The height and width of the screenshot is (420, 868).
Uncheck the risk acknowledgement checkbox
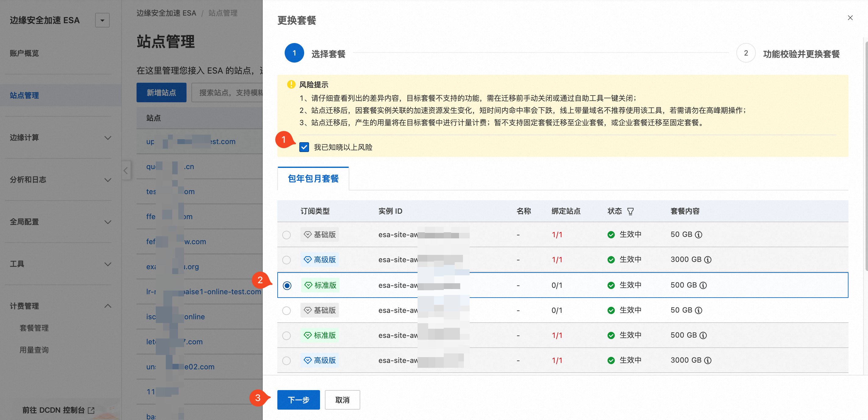(304, 147)
